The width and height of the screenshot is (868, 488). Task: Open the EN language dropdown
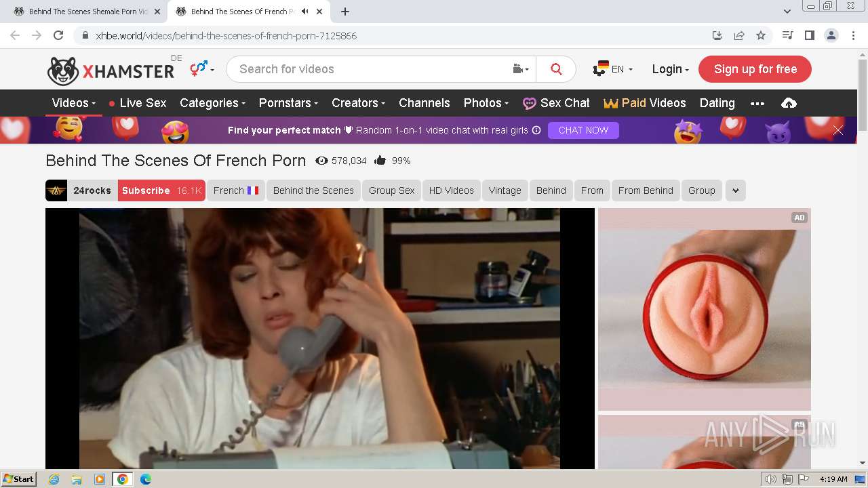(613, 69)
